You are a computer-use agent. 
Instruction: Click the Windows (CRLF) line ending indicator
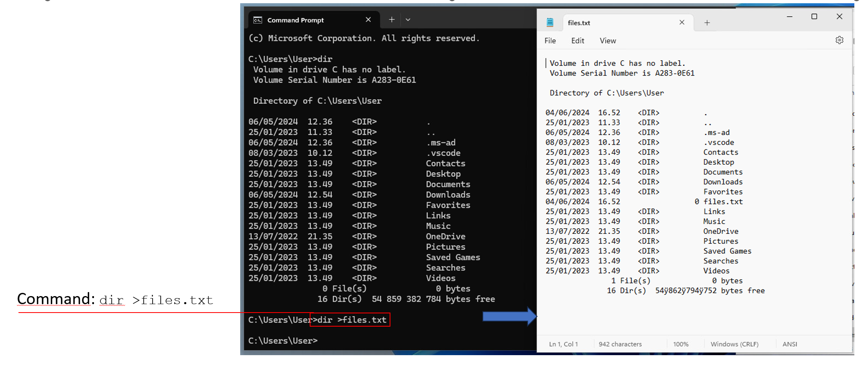(734, 344)
